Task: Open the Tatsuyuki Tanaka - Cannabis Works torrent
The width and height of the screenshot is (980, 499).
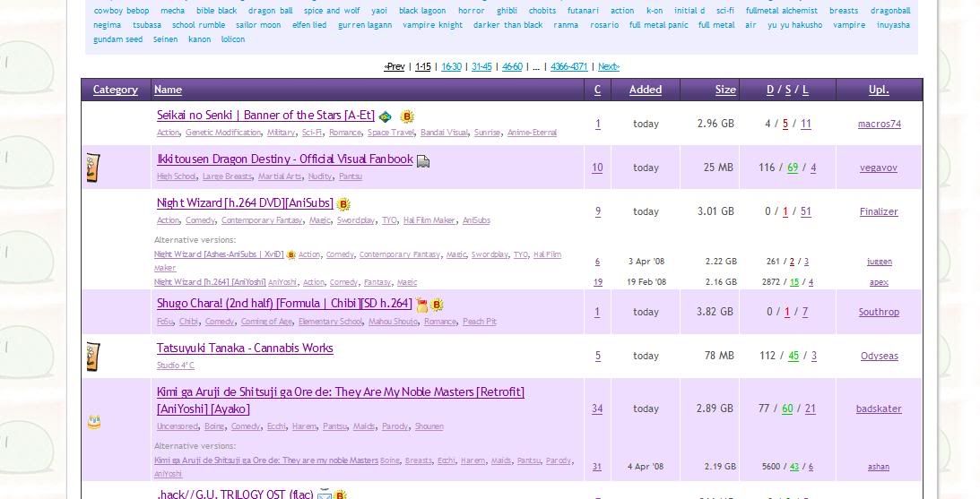Action: point(245,348)
